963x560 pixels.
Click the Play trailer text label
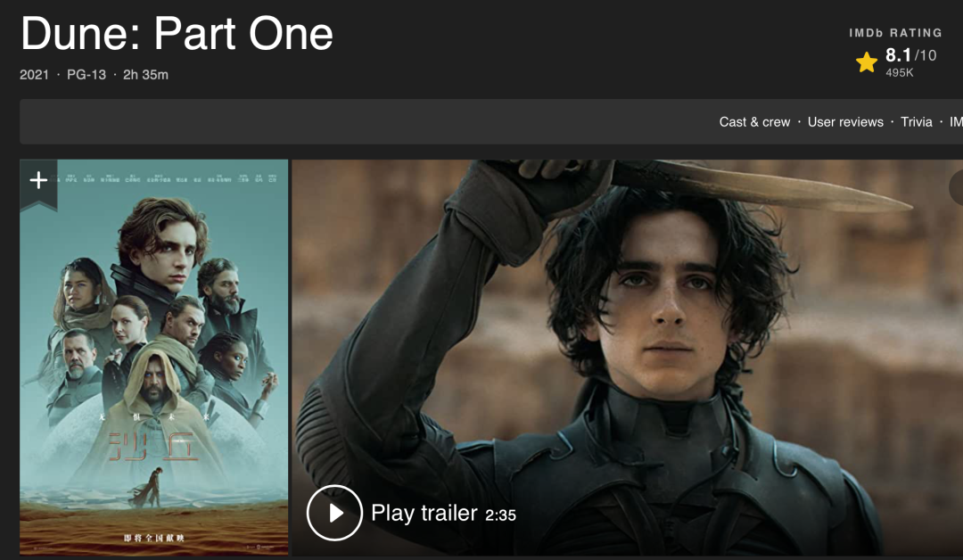(424, 514)
